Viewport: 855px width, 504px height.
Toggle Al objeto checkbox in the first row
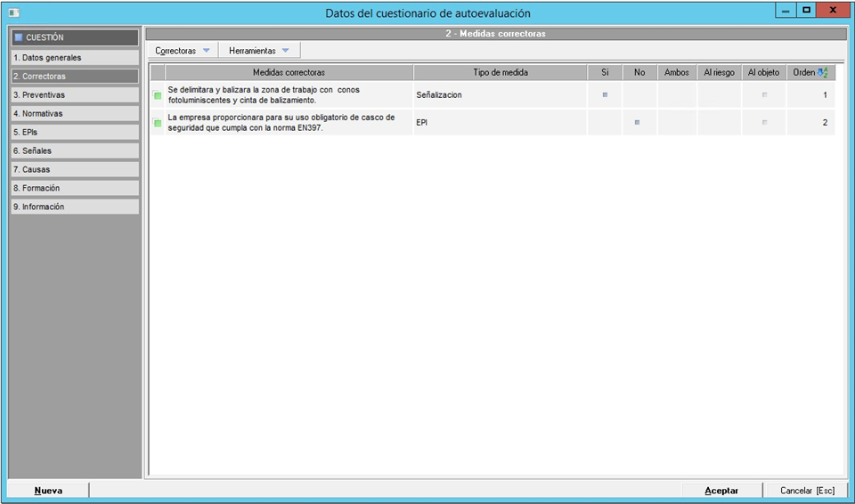pos(763,94)
